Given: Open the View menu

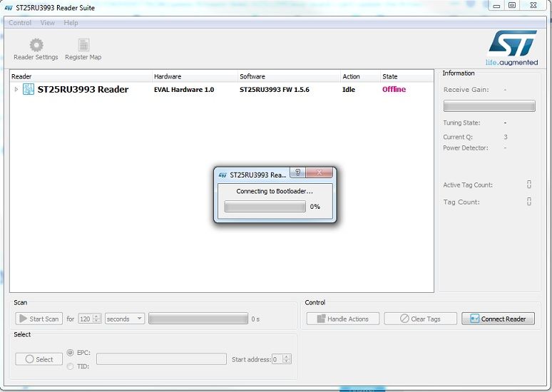Looking at the screenshot, I should (48, 23).
